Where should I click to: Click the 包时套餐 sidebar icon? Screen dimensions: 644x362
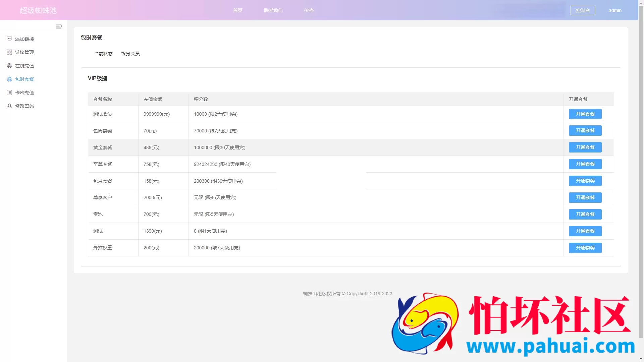[9, 79]
